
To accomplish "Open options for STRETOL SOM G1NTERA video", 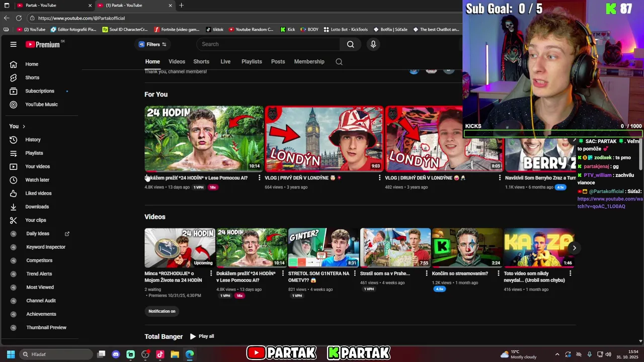I will point(355,274).
